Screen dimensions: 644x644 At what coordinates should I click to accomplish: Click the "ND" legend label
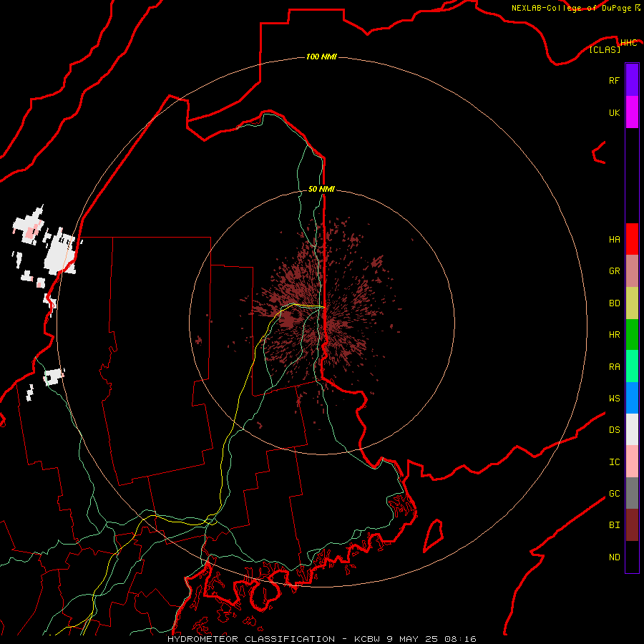[614, 557]
